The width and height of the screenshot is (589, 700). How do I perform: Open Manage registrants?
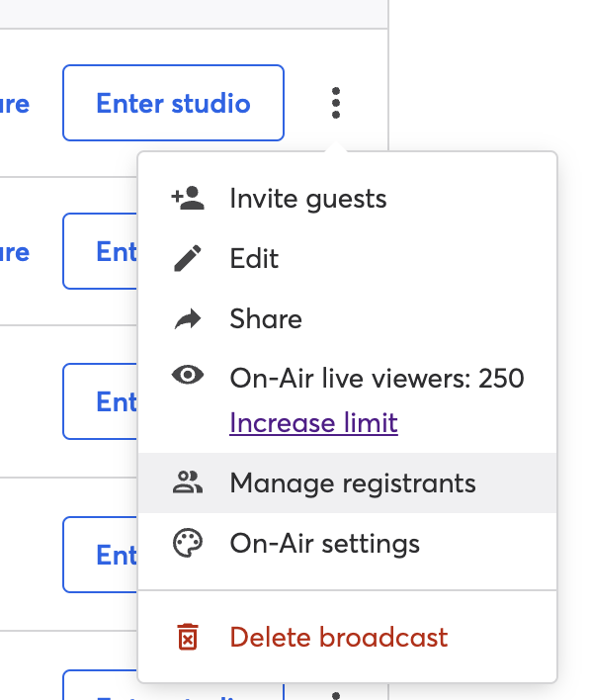click(348, 482)
